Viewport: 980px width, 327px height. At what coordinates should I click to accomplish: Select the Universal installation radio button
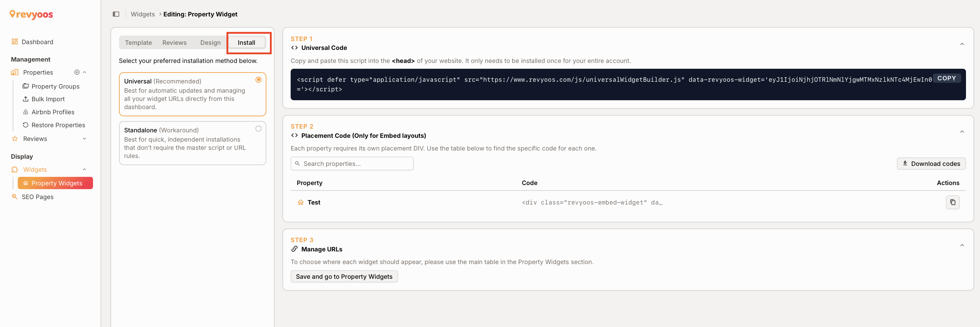pos(258,80)
